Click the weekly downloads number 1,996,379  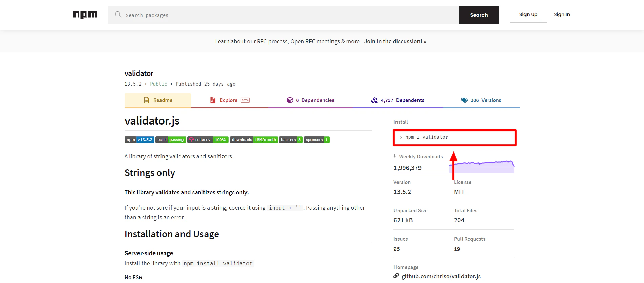click(x=407, y=168)
